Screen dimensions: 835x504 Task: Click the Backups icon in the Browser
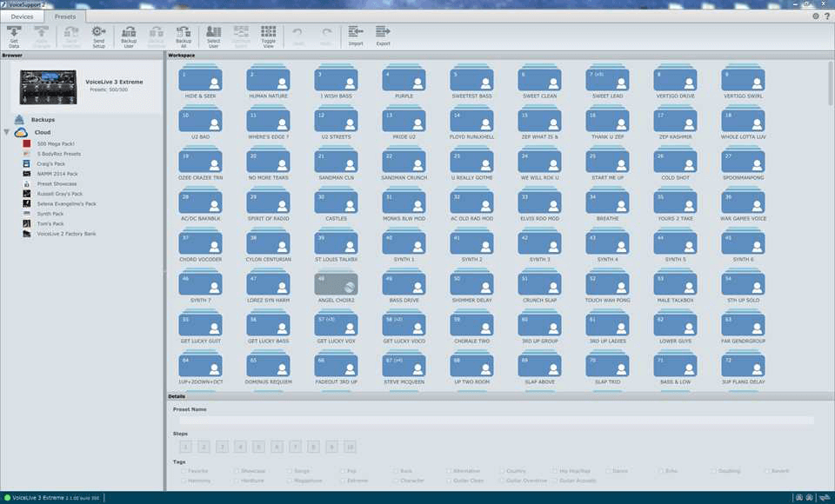[x=19, y=119]
